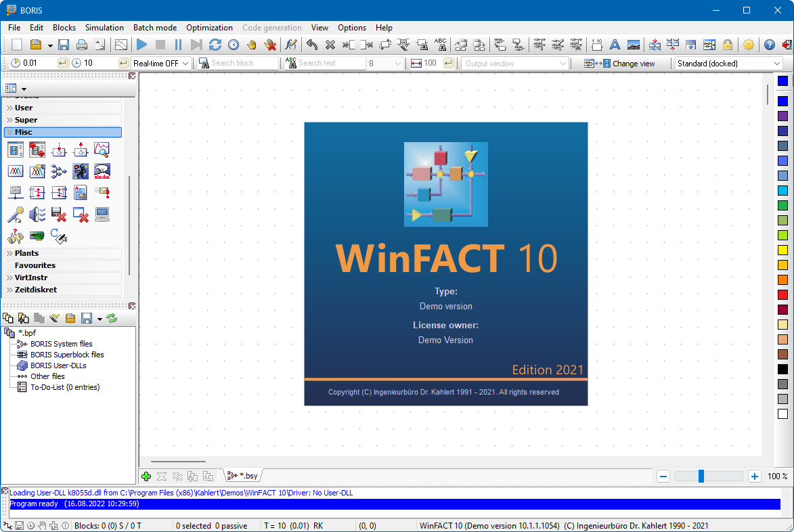Click the folder open icon in file panel
The image size is (794, 532).
click(x=70, y=318)
